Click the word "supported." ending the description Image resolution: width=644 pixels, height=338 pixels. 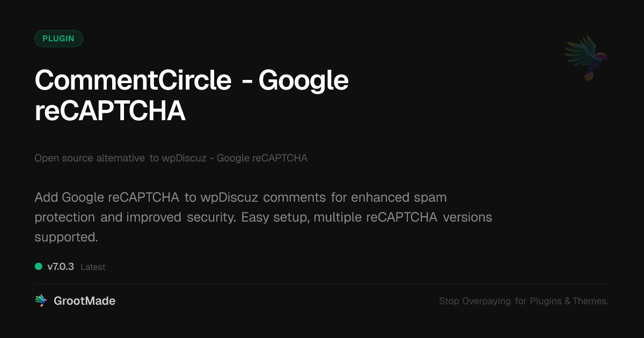66,237
